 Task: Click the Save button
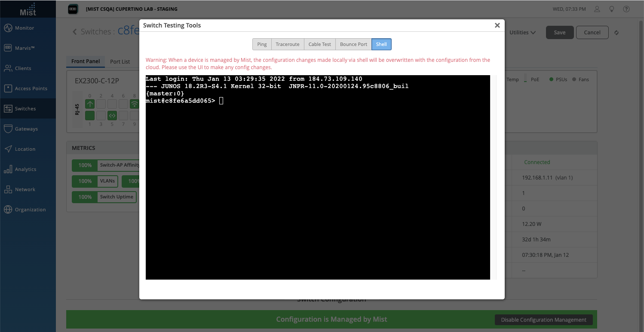560,32
